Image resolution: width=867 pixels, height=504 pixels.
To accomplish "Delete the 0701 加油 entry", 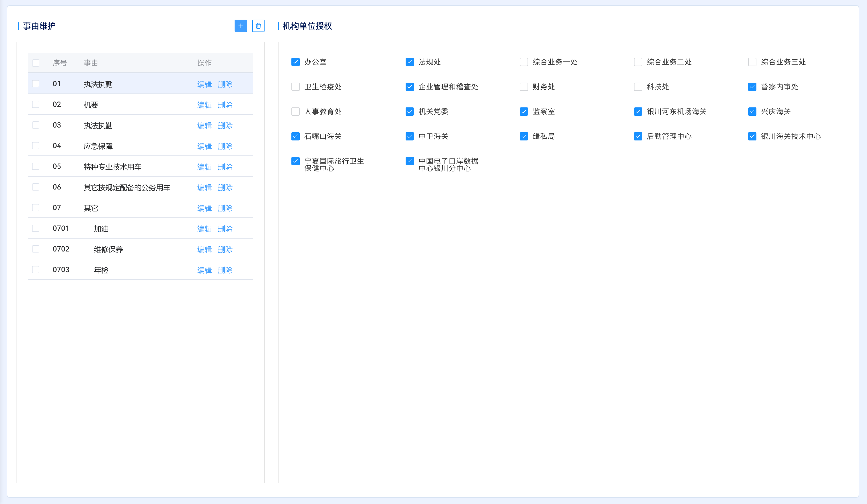I will point(225,229).
